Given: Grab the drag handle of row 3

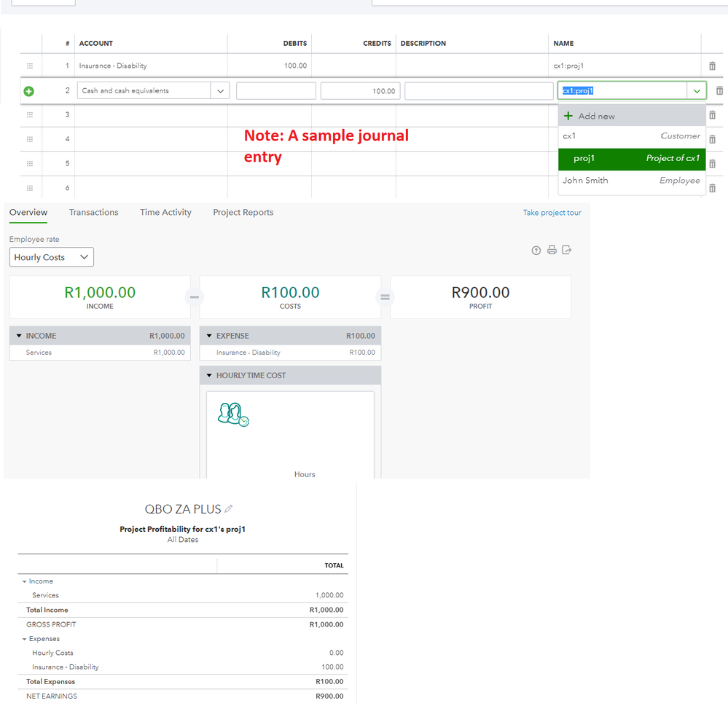Looking at the screenshot, I should click(x=30, y=114).
